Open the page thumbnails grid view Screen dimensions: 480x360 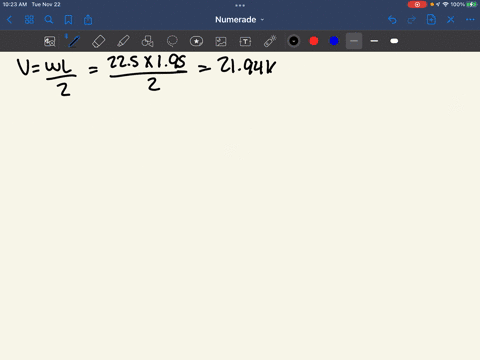tap(29, 20)
